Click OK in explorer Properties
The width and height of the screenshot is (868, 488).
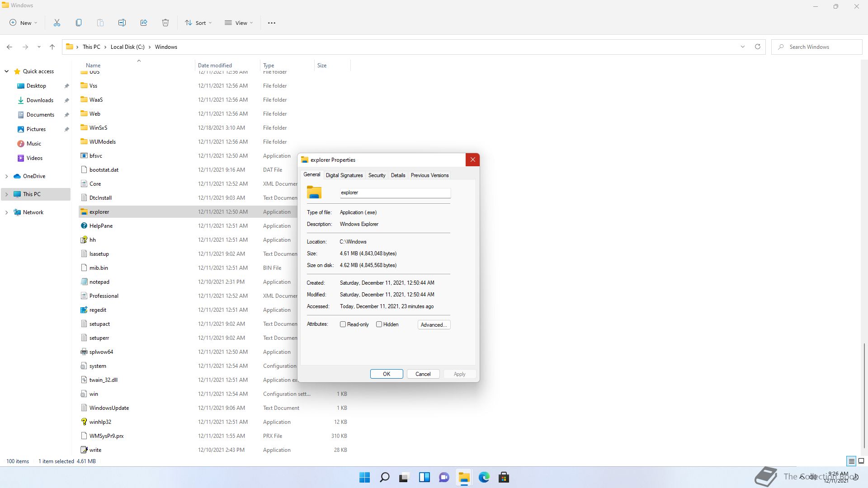click(x=387, y=374)
